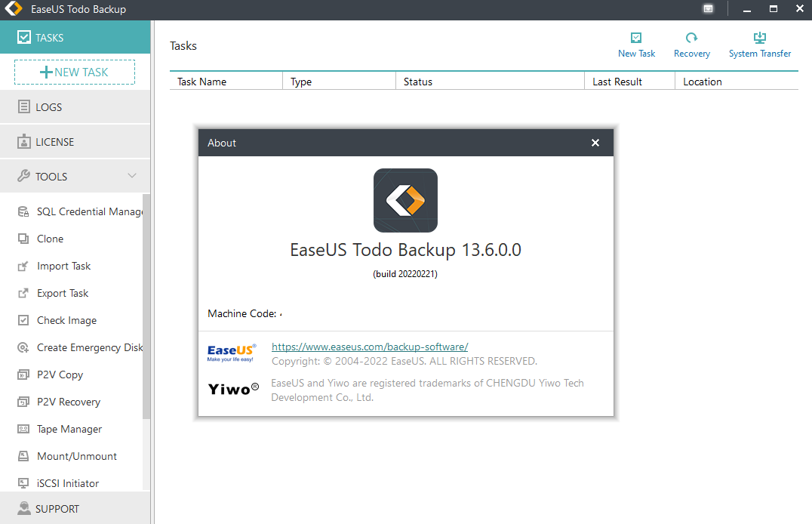Viewport: 812px width, 524px height.
Task: Click the Tape Manager icon
Action: tap(23, 429)
